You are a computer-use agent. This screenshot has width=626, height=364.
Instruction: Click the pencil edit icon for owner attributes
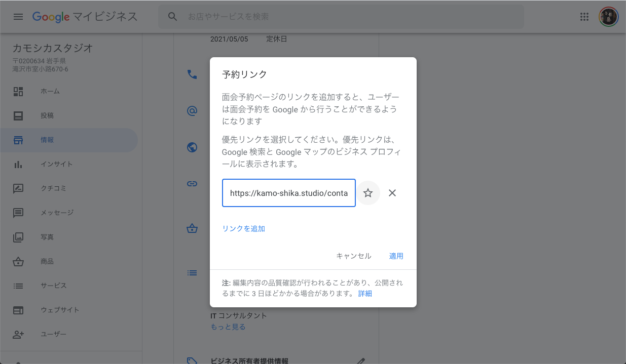[x=360, y=361]
